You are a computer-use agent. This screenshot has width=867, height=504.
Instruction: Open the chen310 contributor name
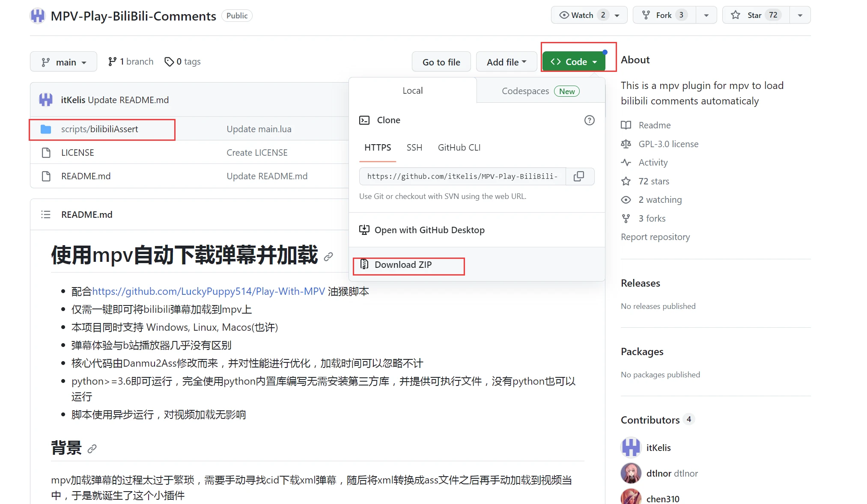pos(663,499)
